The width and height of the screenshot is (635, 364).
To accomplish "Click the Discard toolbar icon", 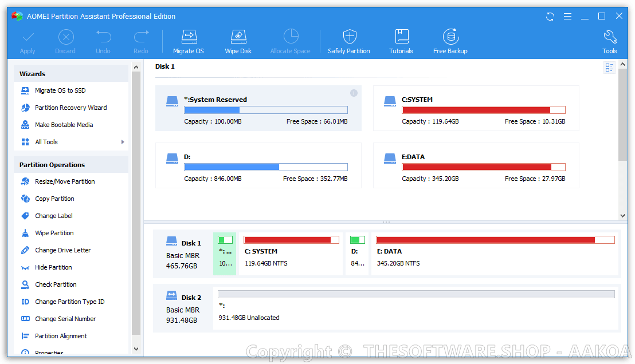I will 65,37.
